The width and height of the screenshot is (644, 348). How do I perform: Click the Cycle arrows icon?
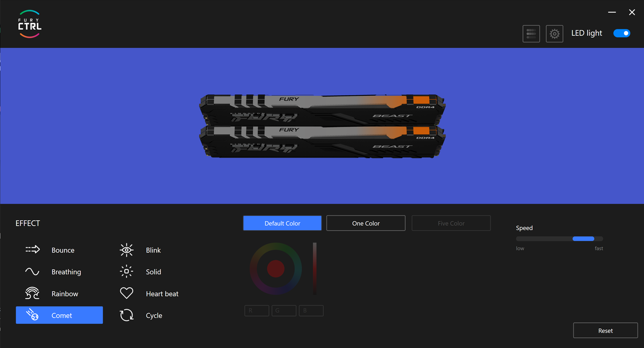(126, 315)
